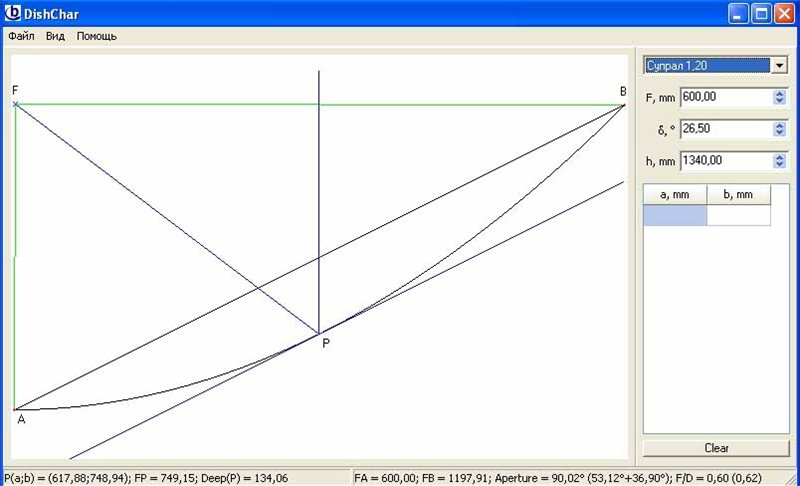Viewport: 800px width, 486px height.
Task: Click point A at dish bottom edge
Action: pyautogui.click(x=15, y=410)
